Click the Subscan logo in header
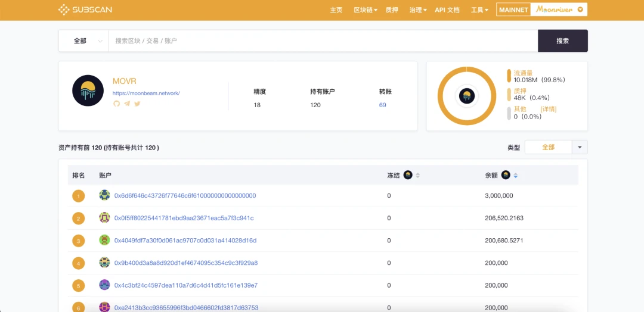Image resolution: width=644 pixels, height=312 pixels. 85,10
